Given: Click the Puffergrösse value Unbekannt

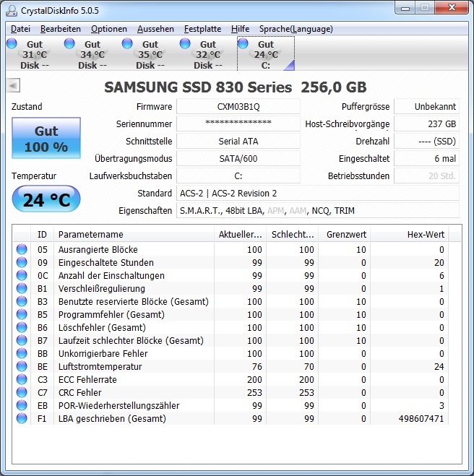Looking at the screenshot, I should 426,107.
